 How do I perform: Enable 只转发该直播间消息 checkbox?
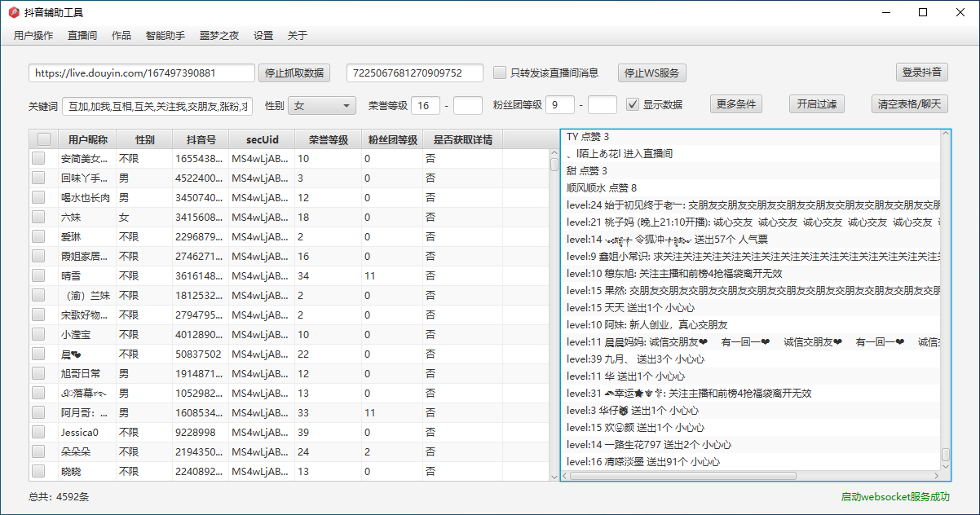tap(500, 73)
